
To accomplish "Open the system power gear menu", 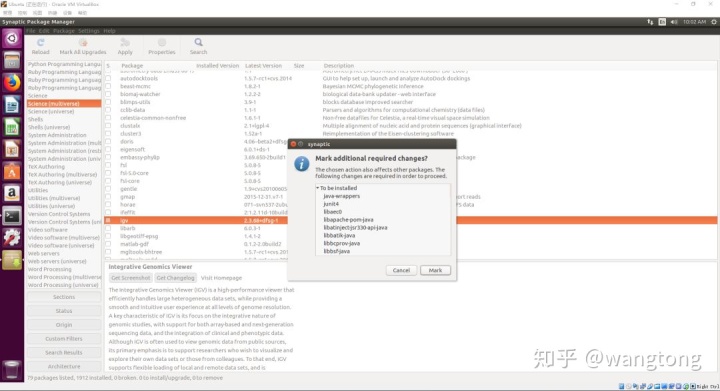I will (x=714, y=22).
